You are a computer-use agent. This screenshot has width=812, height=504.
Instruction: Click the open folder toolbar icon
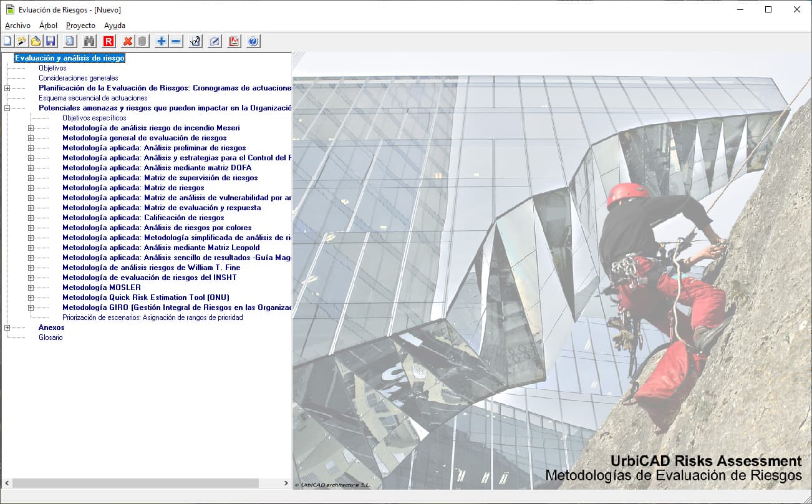click(x=36, y=42)
